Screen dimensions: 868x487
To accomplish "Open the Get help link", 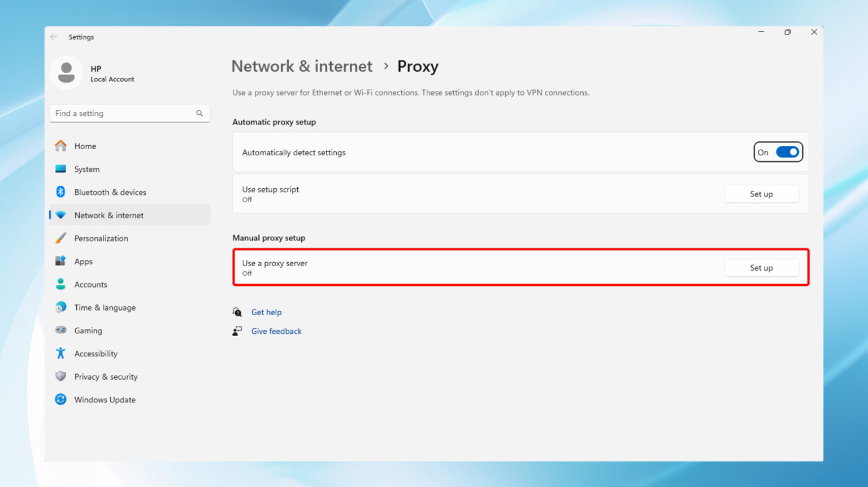I will [x=266, y=312].
